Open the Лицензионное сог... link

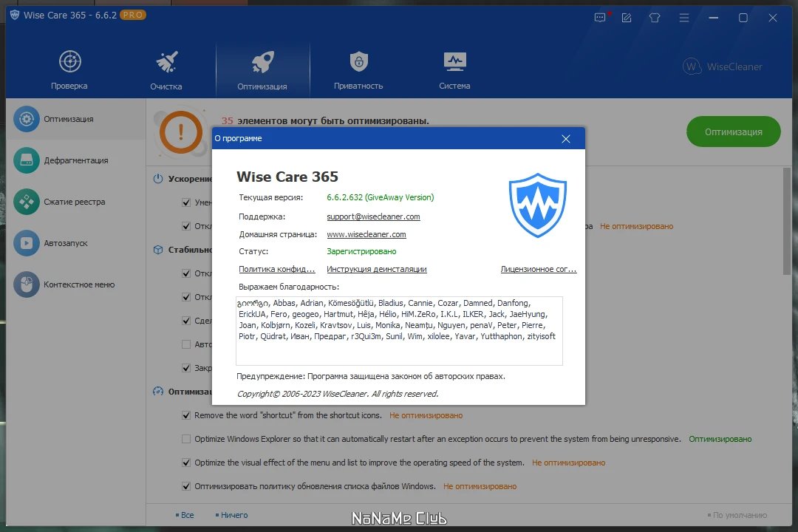tap(539, 269)
